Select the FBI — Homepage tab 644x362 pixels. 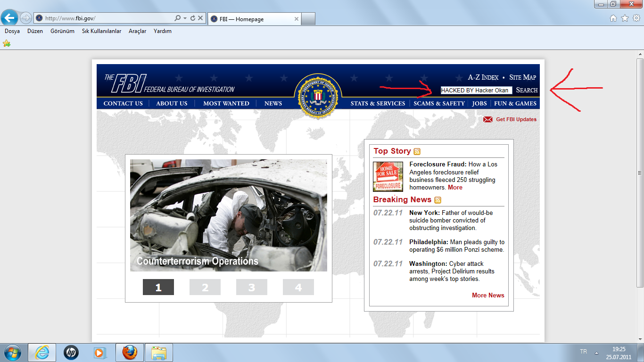(254, 19)
